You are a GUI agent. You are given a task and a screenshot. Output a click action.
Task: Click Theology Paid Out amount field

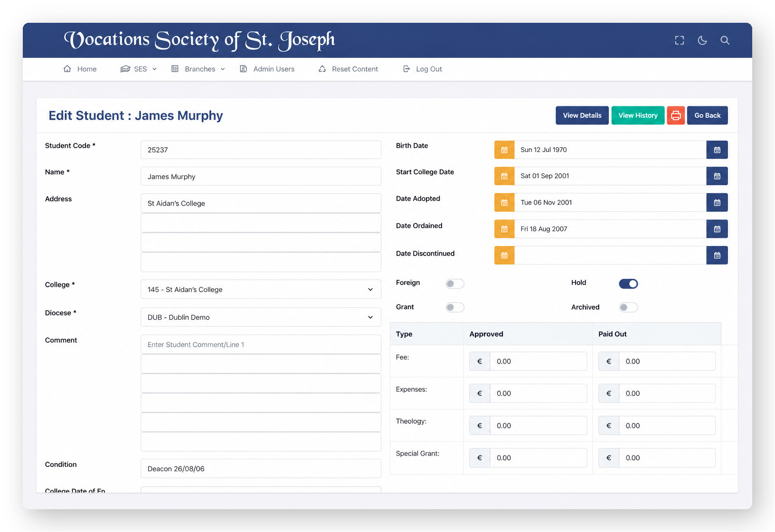667,426
